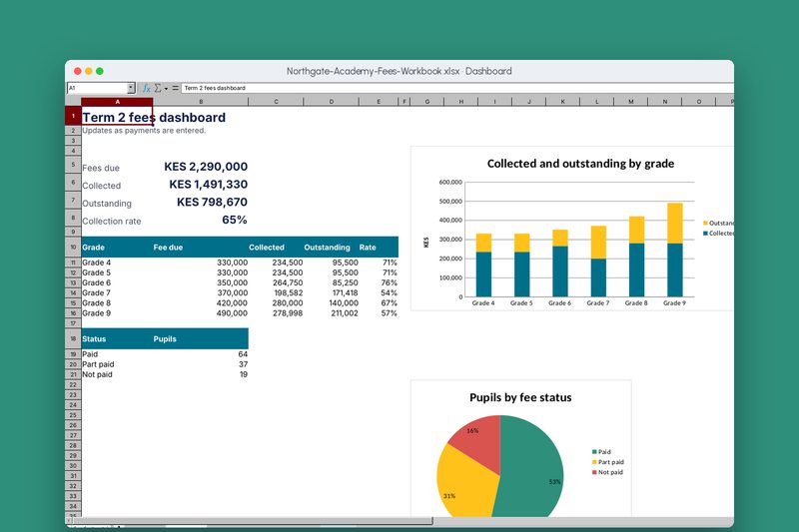Select row 18 header
Screen dimensions: 799x532
click(73, 338)
